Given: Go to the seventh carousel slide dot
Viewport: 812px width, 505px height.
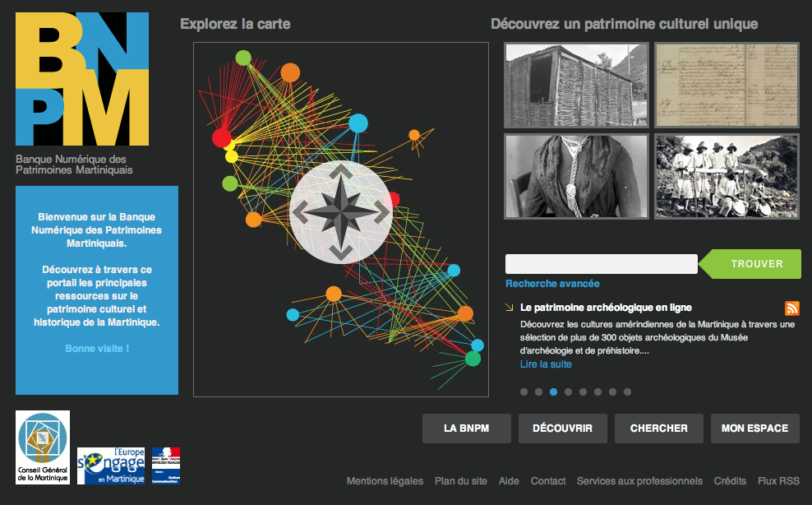Looking at the screenshot, I should [612, 392].
